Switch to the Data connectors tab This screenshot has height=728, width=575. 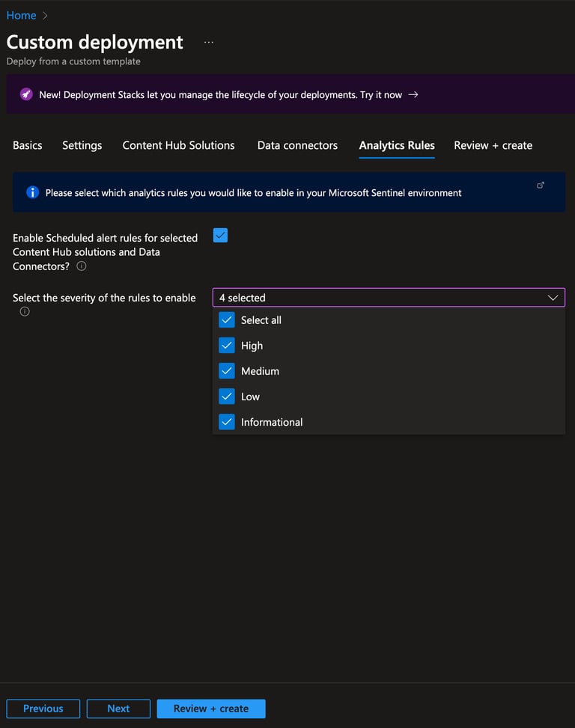[297, 145]
